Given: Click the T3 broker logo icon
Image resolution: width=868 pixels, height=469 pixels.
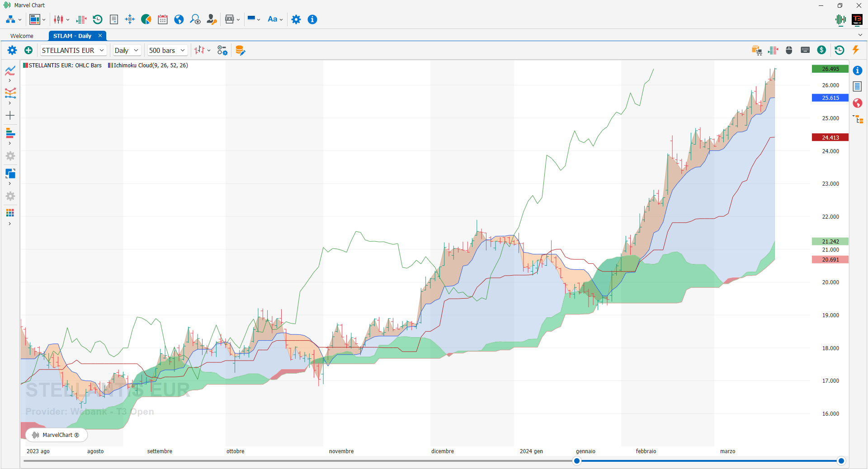Looking at the screenshot, I should pos(857,19).
